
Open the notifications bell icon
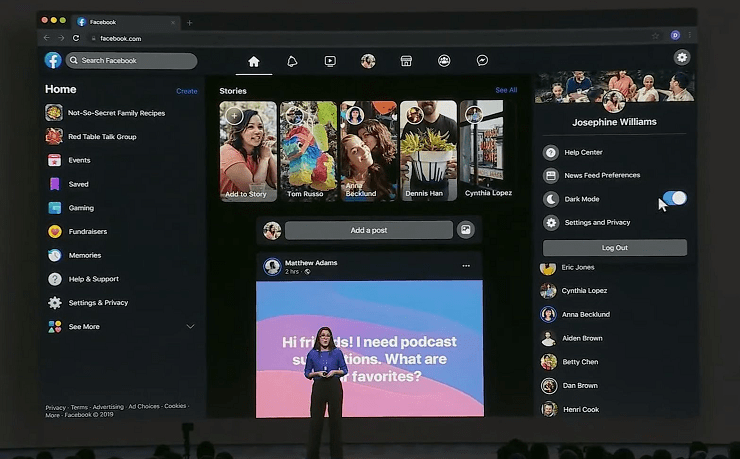pyautogui.click(x=292, y=61)
